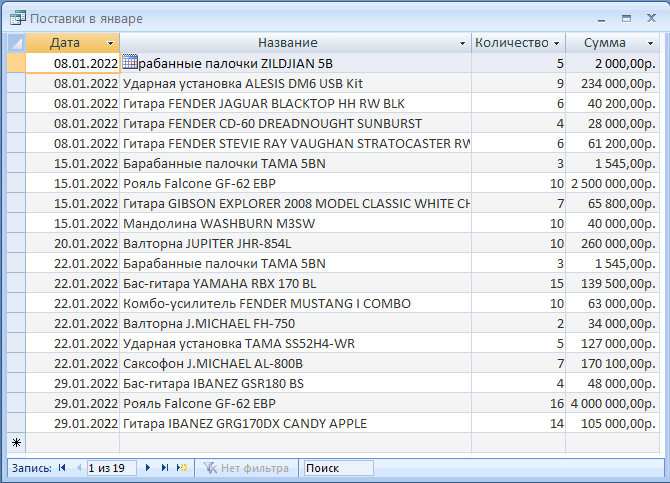The image size is (670, 483).
Task: Click quantity '16' in Рояль Falcone row
Action: [x=518, y=403]
